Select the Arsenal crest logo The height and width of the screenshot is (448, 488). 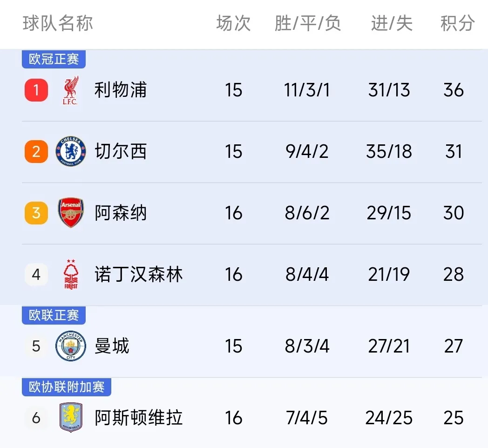click(x=71, y=213)
